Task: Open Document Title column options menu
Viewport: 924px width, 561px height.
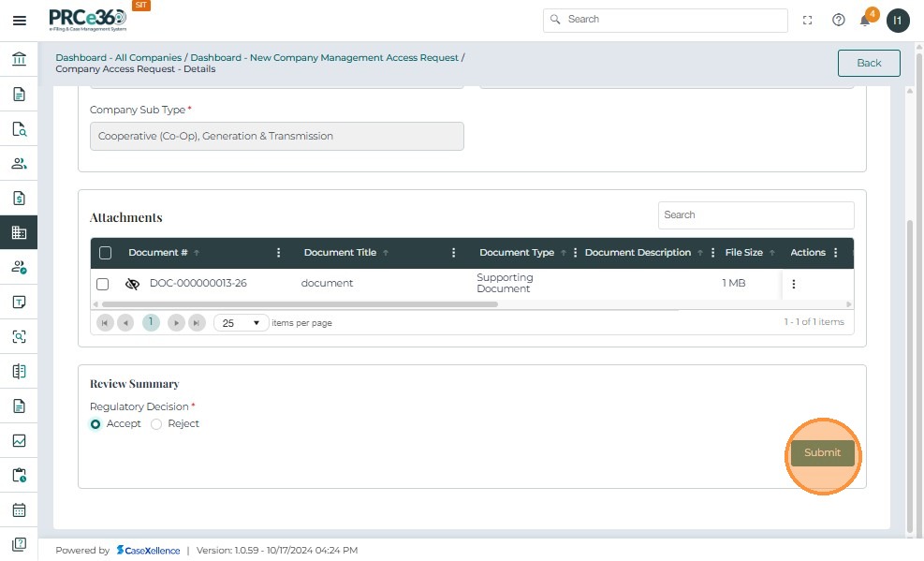Action: 453,253
